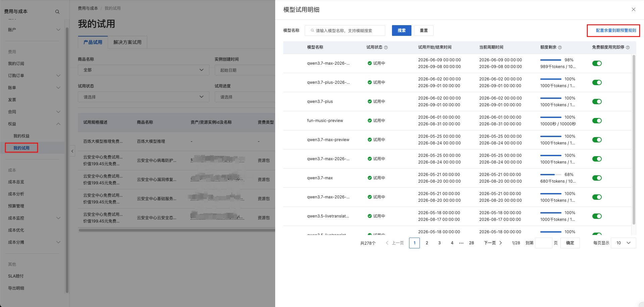Open 成本优化 in the sidebar
The image size is (644, 307).
16,230
